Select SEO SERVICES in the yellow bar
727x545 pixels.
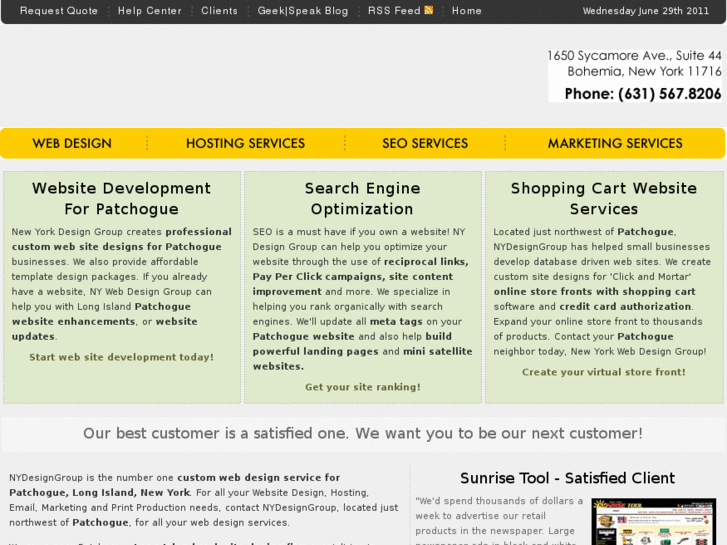point(425,143)
